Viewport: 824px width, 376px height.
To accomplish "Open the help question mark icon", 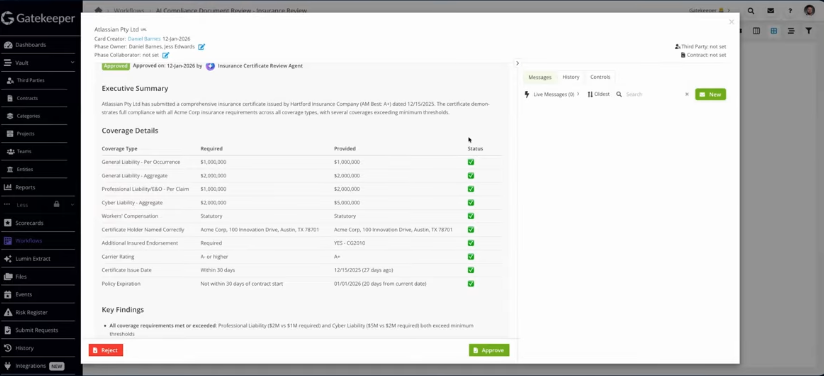I will tap(790, 11).
